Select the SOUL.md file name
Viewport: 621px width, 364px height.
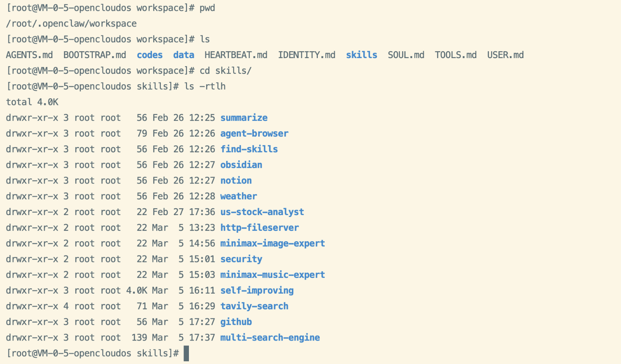[406, 55]
